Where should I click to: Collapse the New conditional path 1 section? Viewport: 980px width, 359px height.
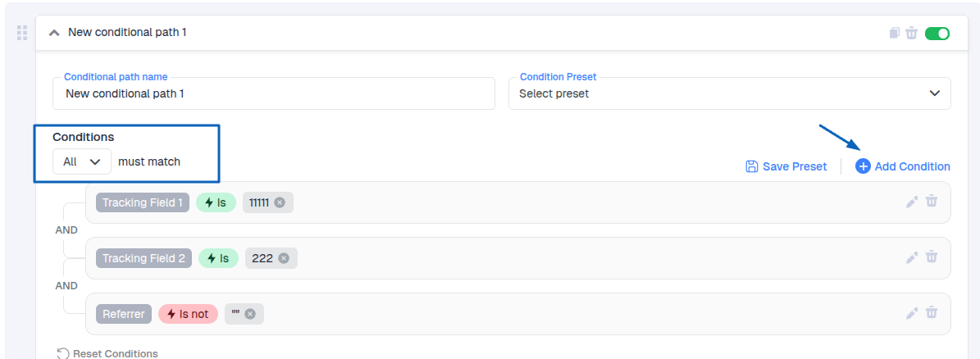(54, 33)
